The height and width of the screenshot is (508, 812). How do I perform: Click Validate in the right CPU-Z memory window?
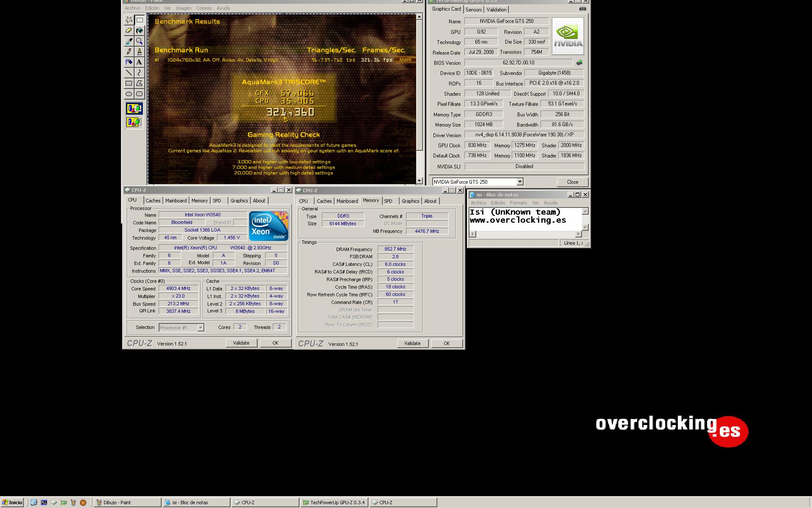(412, 343)
